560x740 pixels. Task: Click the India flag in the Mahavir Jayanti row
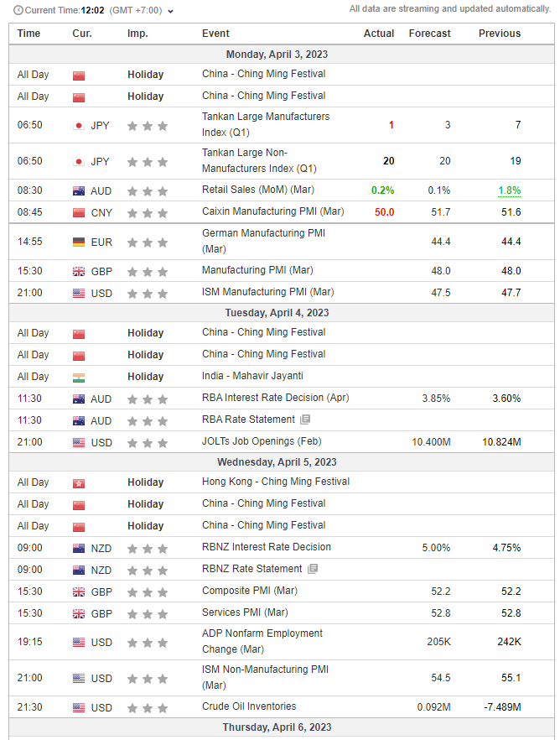click(79, 377)
